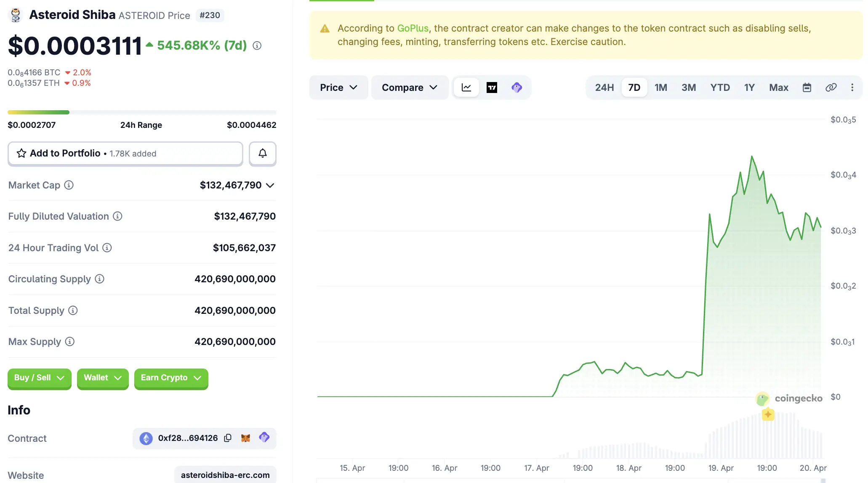
Task: Click the Market Cap info icon
Action: [69, 185]
